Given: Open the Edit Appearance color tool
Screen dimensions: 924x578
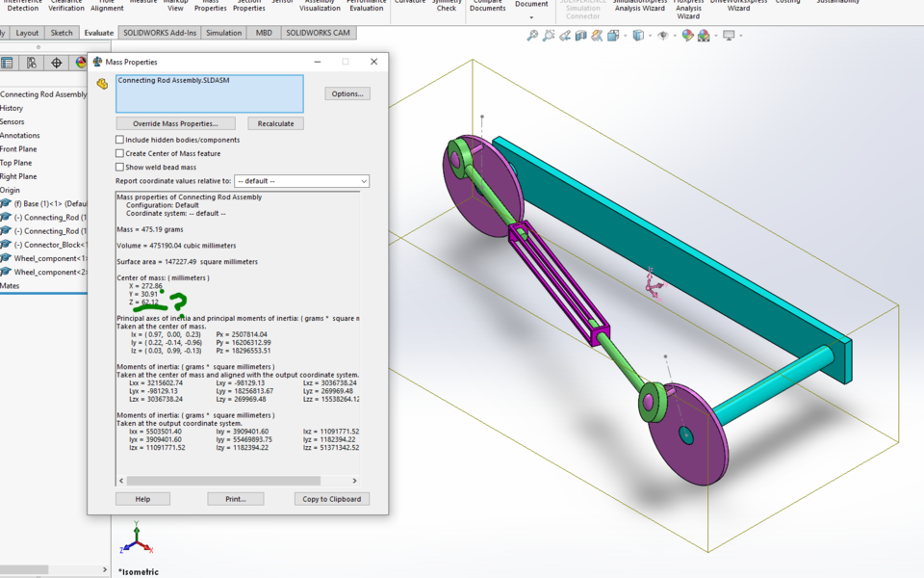Looking at the screenshot, I should (x=689, y=35).
